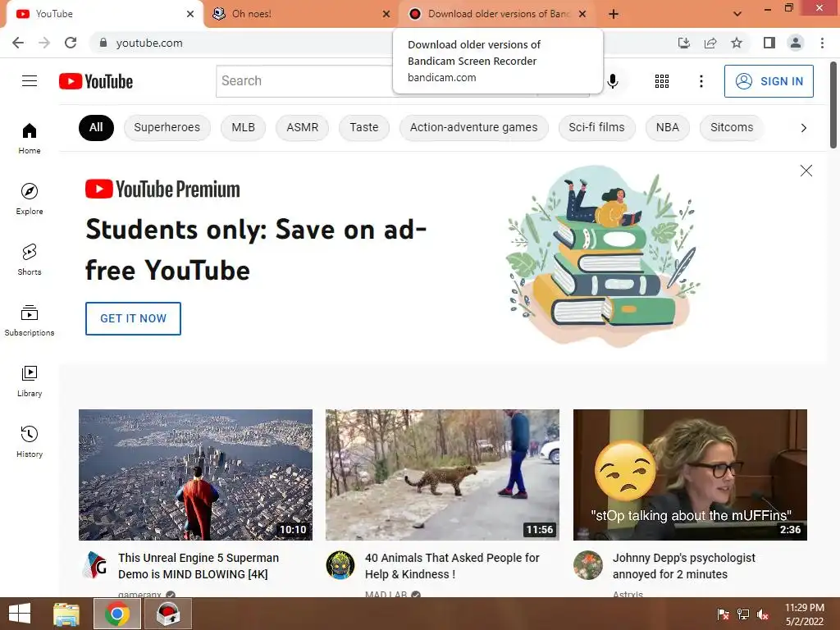
Task: Open Chrome three-dot menu
Action: tap(822, 43)
